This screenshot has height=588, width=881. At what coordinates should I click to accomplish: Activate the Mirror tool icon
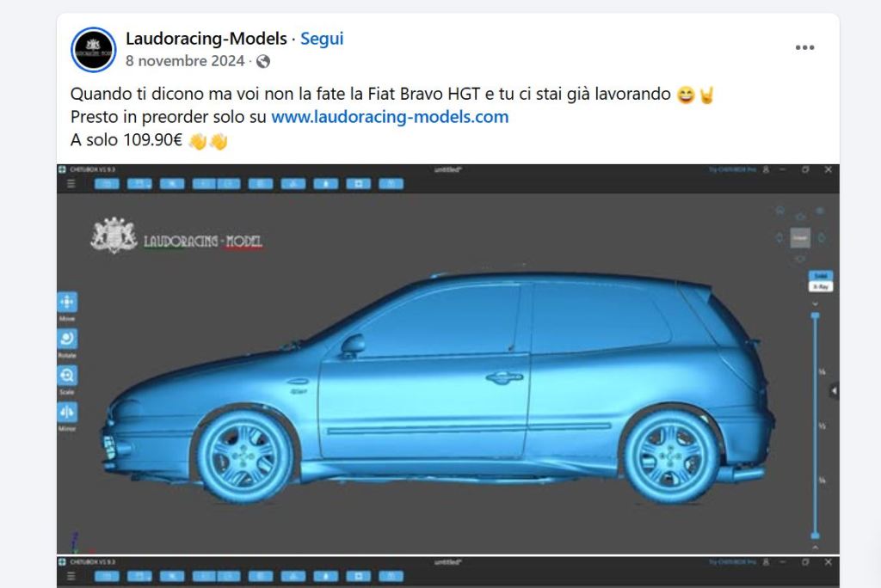click(x=67, y=413)
